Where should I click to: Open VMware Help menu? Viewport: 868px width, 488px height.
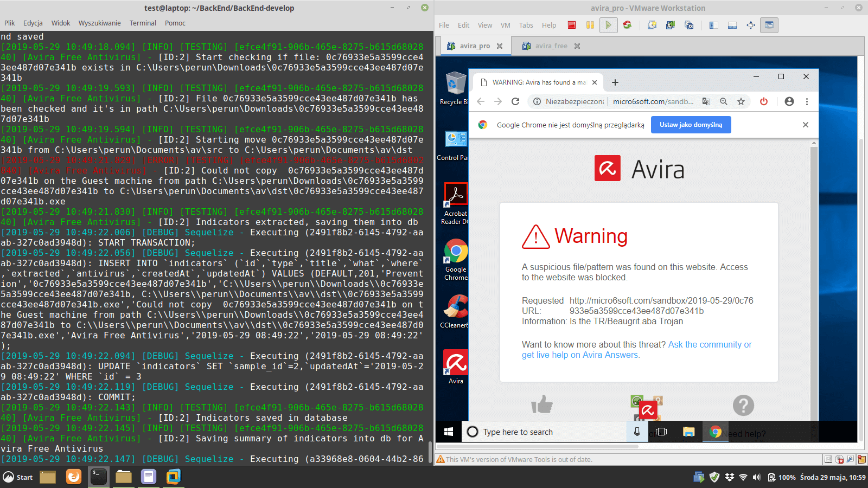click(549, 25)
